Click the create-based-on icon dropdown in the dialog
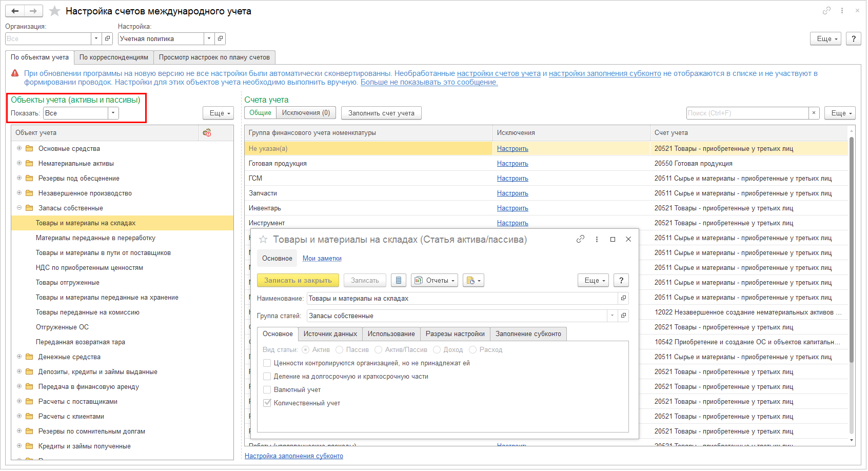868x471 pixels. pos(473,281)
